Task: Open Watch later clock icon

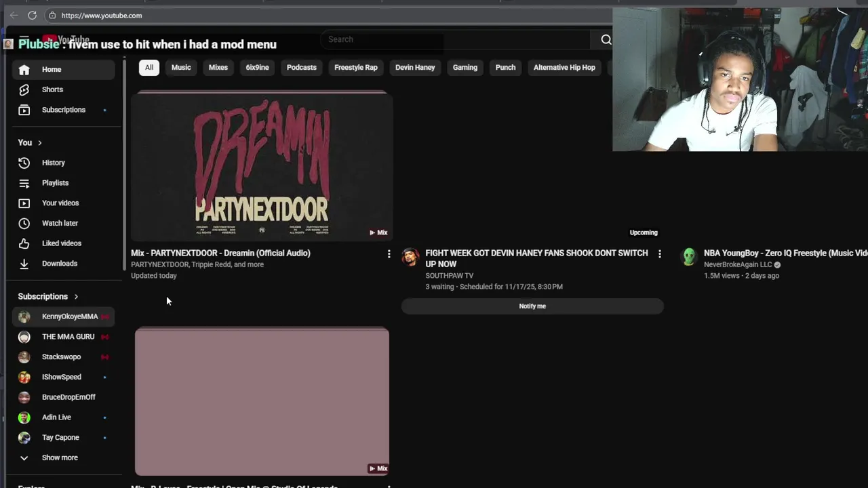Action: click(24, 223)
